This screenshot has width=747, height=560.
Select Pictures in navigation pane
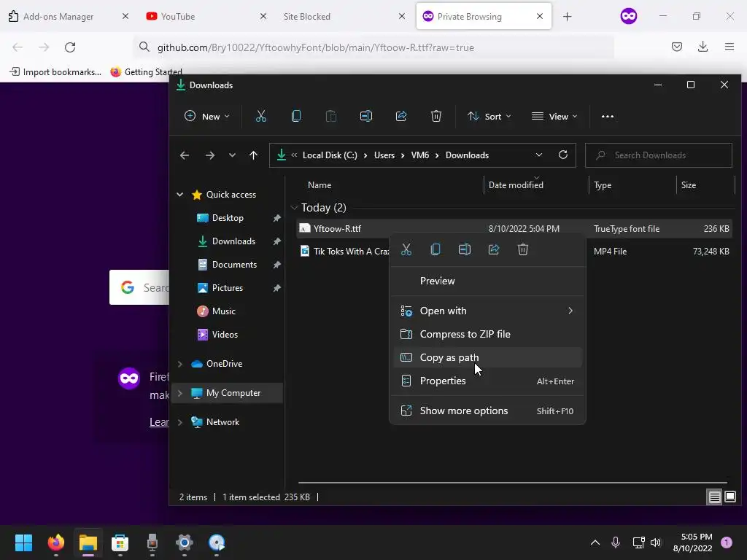(x=228, y=288)
